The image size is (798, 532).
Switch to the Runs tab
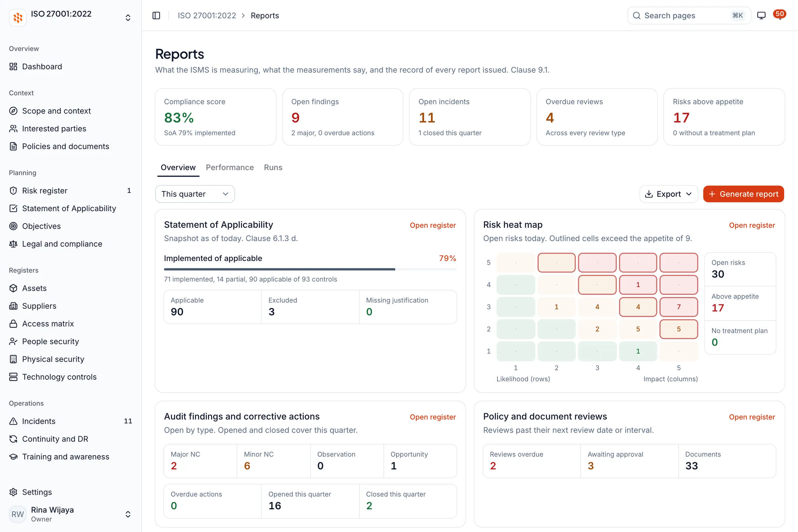point(273,168)
